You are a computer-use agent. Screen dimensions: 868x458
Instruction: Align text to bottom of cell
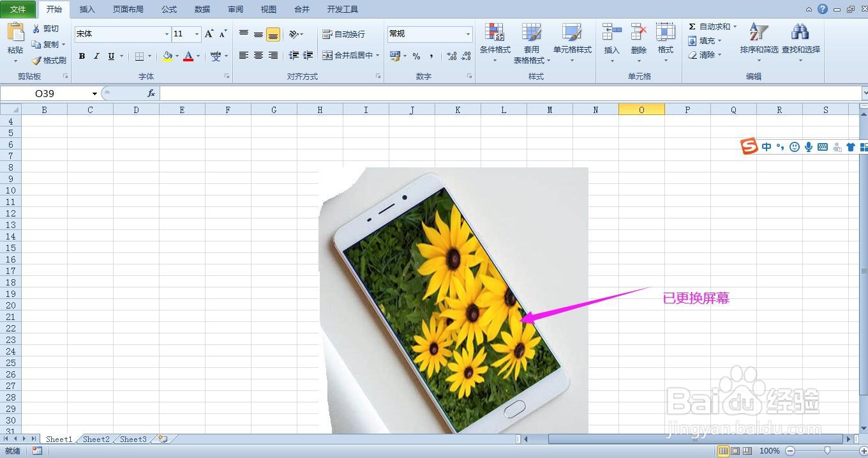point(273,34)
